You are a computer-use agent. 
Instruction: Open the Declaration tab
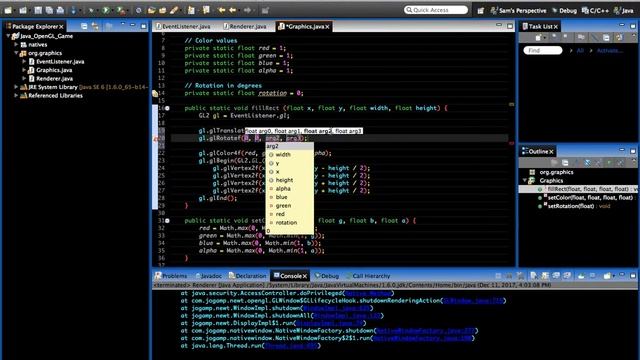(247, 276)
